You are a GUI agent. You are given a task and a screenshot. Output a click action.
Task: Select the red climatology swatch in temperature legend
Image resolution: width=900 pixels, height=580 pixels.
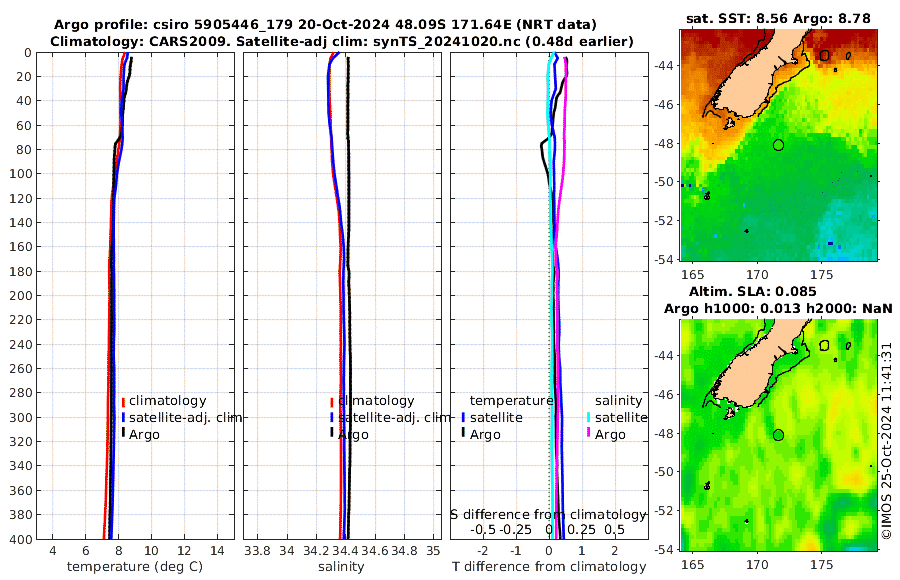tap(123, 402)
